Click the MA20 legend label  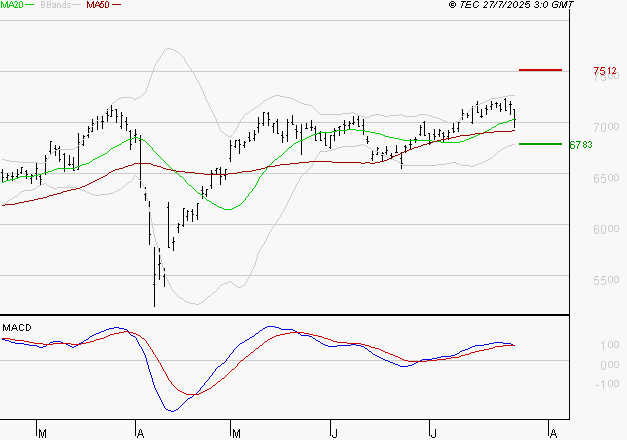11,6
